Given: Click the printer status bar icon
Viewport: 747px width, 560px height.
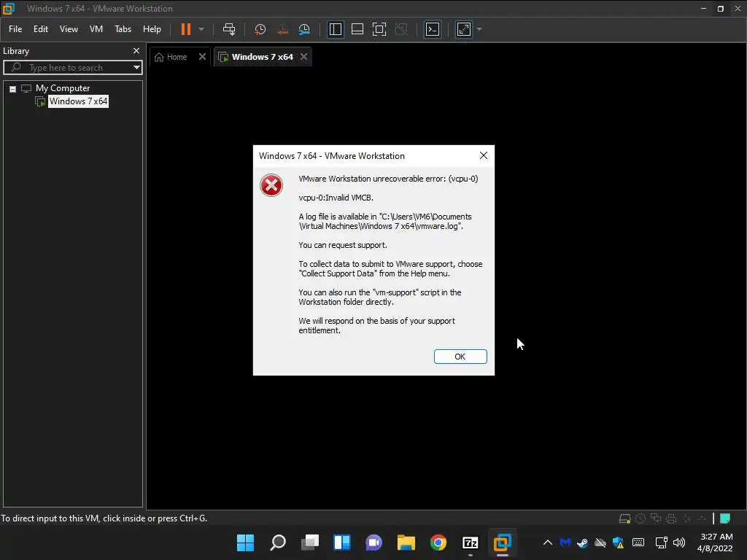Looking at the screenshot, I should 671,518.
